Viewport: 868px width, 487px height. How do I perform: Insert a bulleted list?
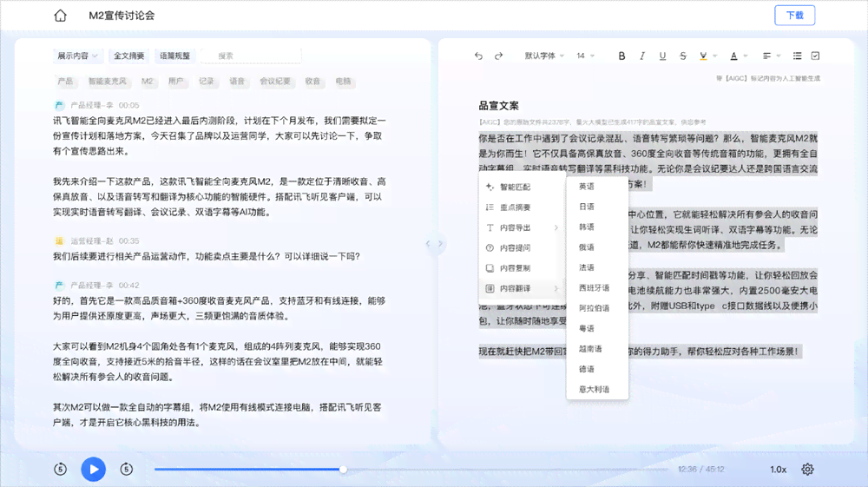coord(797,56)
